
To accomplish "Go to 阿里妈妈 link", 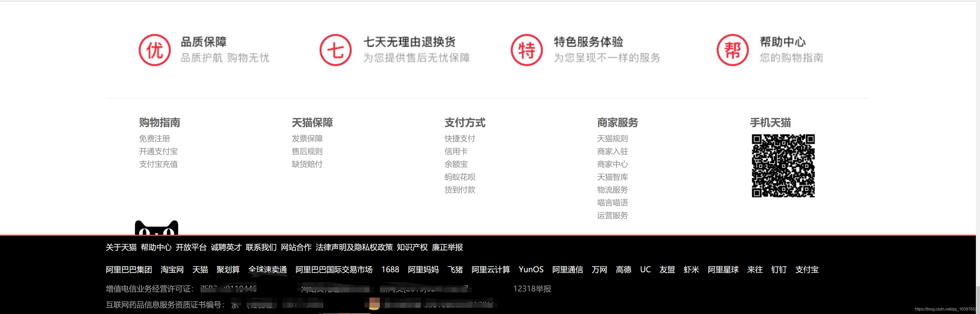I will [423, 270].
